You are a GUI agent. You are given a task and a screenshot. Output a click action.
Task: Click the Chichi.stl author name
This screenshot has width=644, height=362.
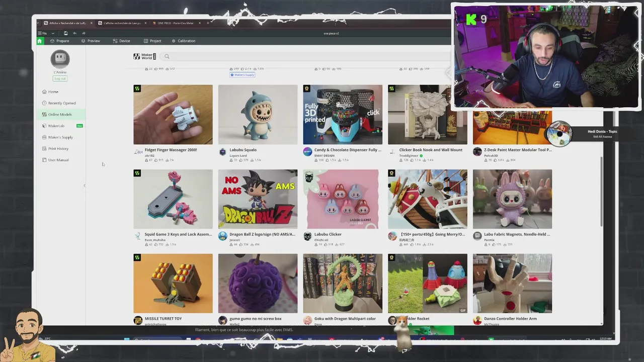pos(321,240)
